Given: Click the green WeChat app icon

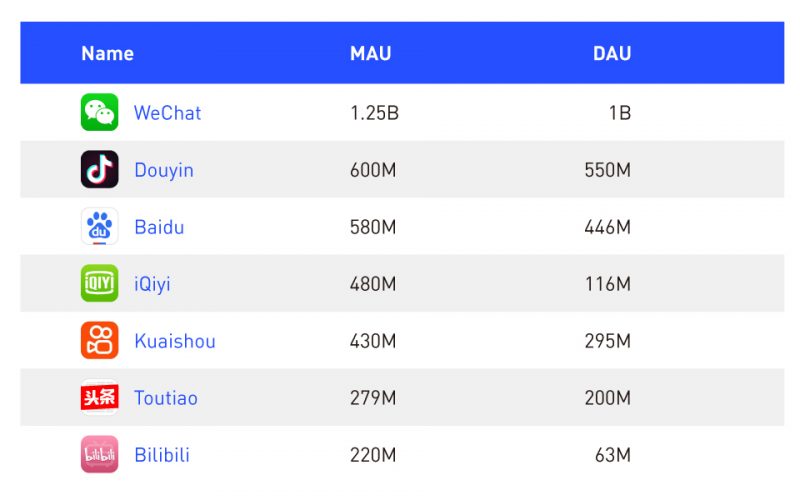Looking at the screenshot, I should point(99,112).
